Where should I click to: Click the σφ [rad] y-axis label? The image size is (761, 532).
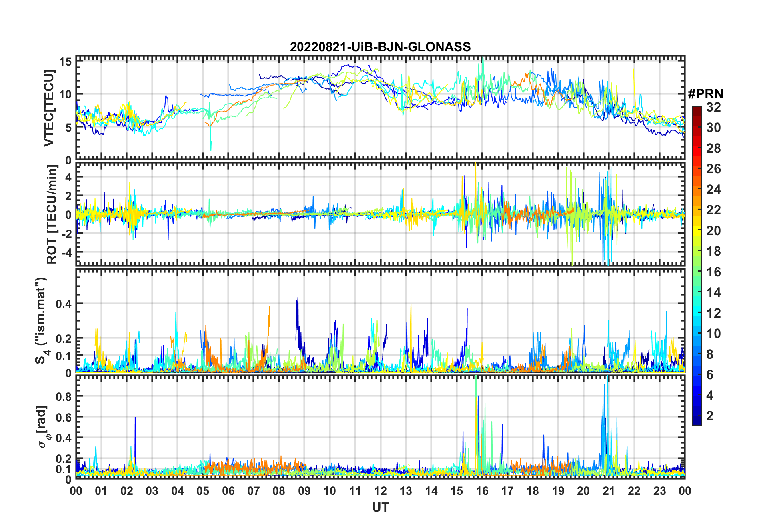[x=43, y=426]
